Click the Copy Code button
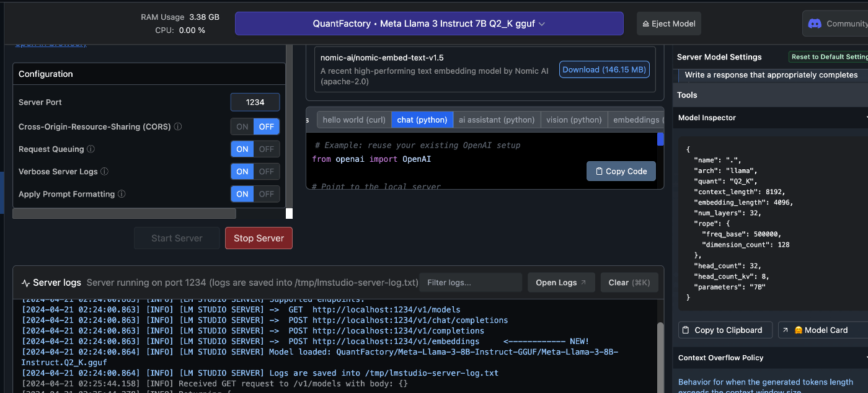The image size is (868, 393). point(621,171)
